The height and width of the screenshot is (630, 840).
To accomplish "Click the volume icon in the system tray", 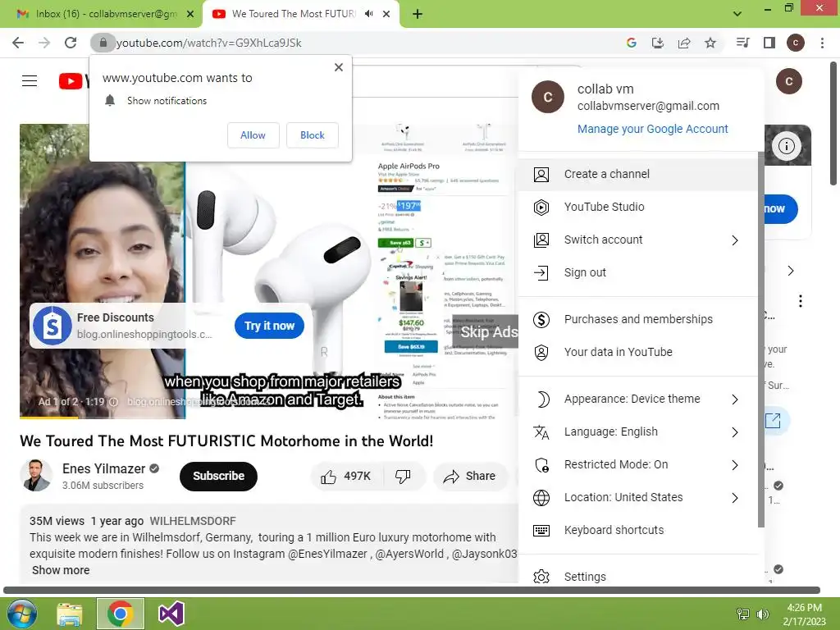I will (x=762, y=614).
